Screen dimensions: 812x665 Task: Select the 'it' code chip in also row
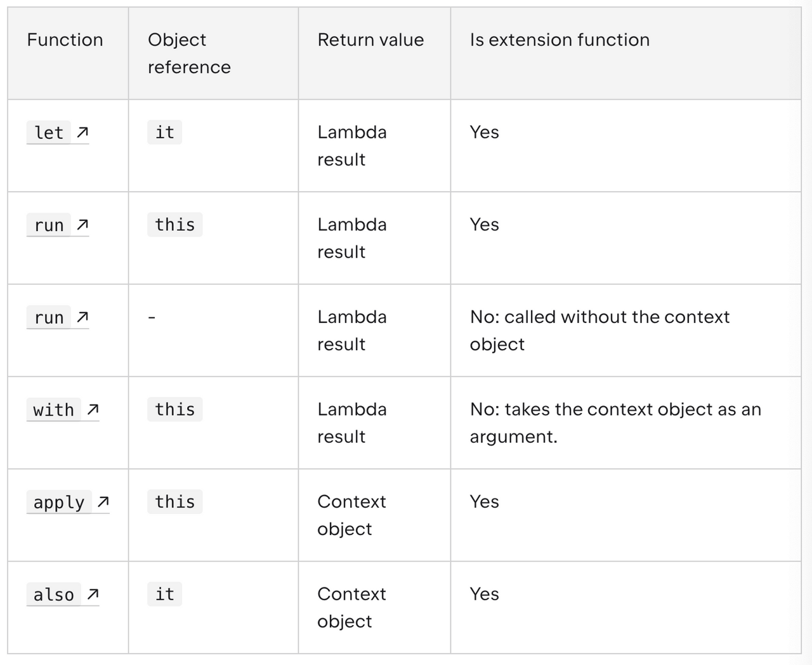(x=164, y=594)
